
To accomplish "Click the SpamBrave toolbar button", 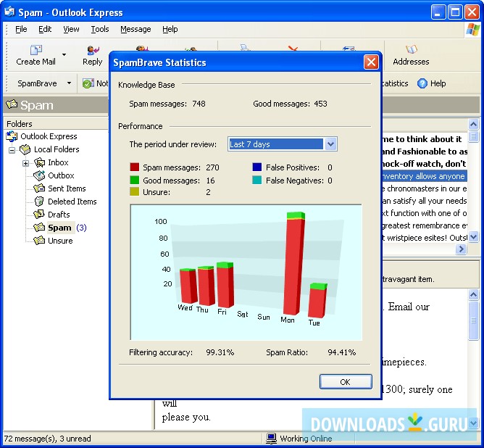I will [x=37, y=83].
